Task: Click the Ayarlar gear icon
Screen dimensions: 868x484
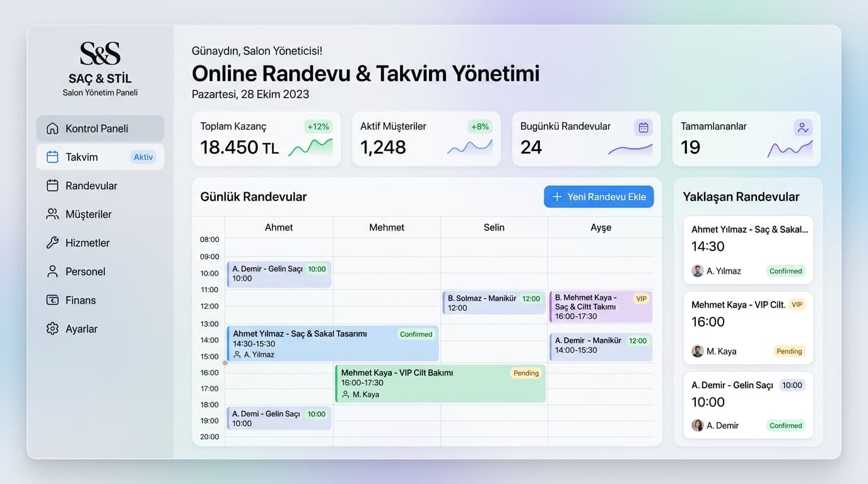Action: (52, 328)
